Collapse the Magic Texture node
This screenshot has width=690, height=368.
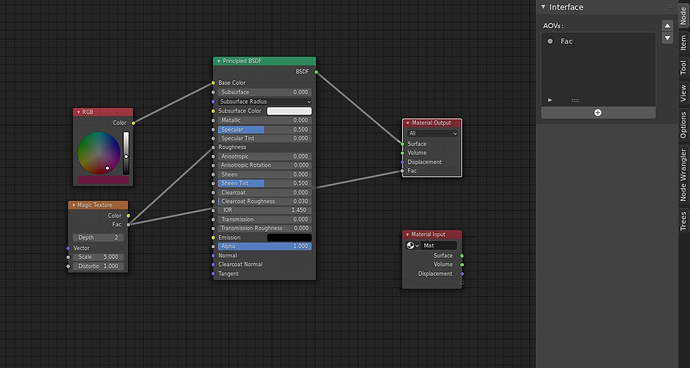pos(73,205)
